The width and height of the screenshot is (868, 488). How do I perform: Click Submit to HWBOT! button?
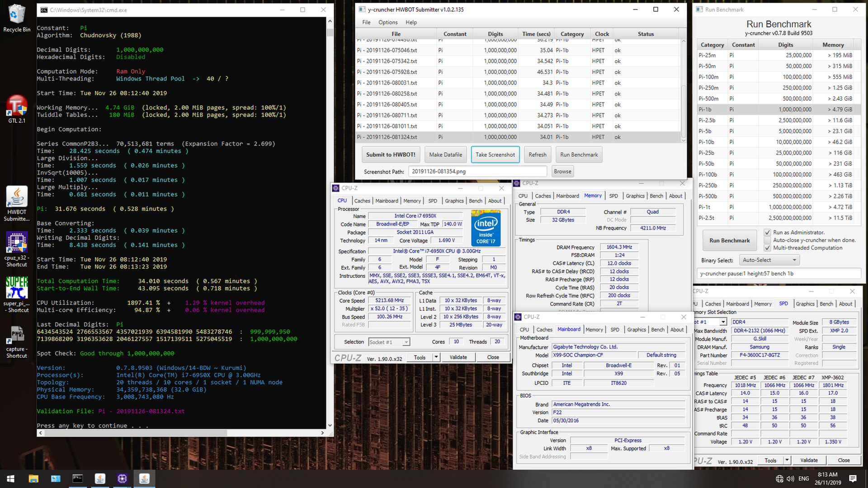(391, 155)
